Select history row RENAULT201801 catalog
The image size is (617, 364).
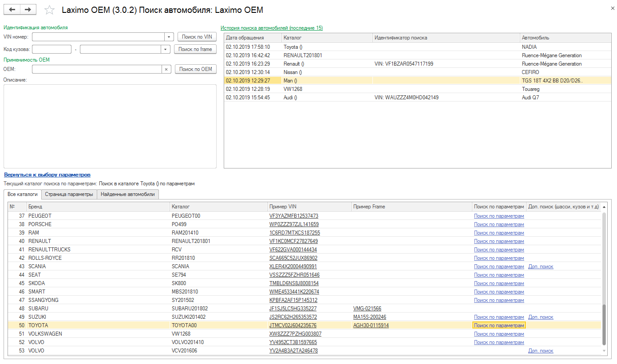pos(418,55)
